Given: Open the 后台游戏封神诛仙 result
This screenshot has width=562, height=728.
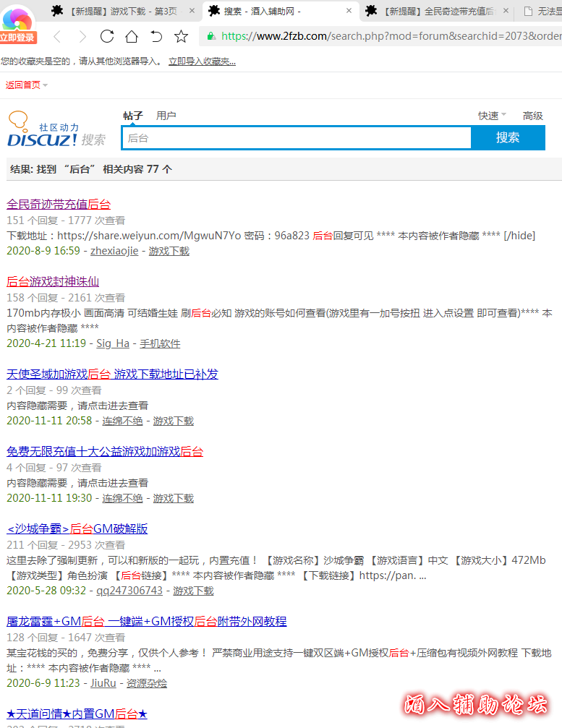Looking at the screenshot, I should click(x=53, y=281).
